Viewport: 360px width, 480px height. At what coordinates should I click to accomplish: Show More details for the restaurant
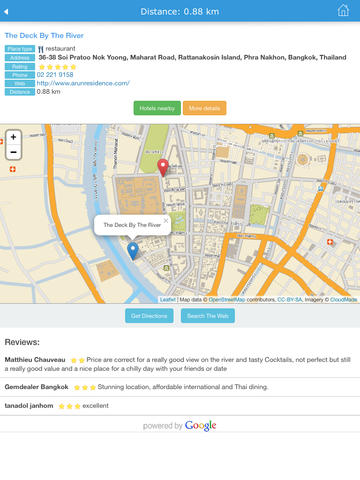coord(204,108)
